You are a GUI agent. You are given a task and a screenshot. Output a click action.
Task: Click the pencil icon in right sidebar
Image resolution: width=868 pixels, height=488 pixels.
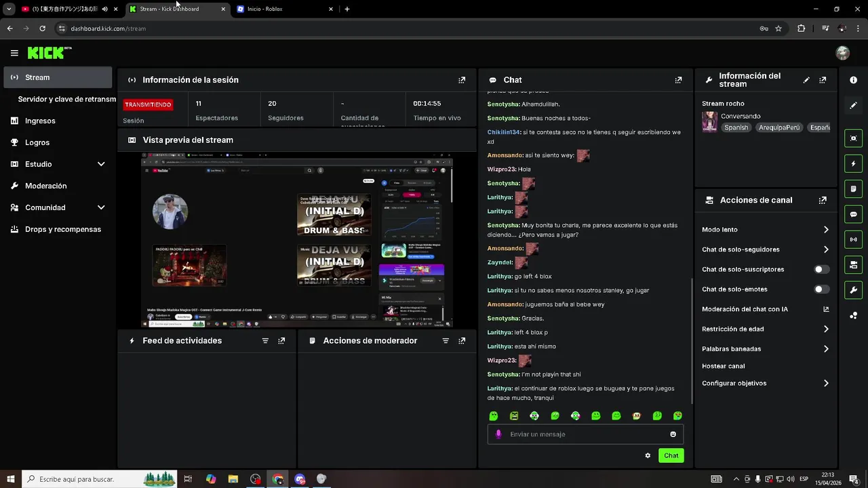point(853,106)
